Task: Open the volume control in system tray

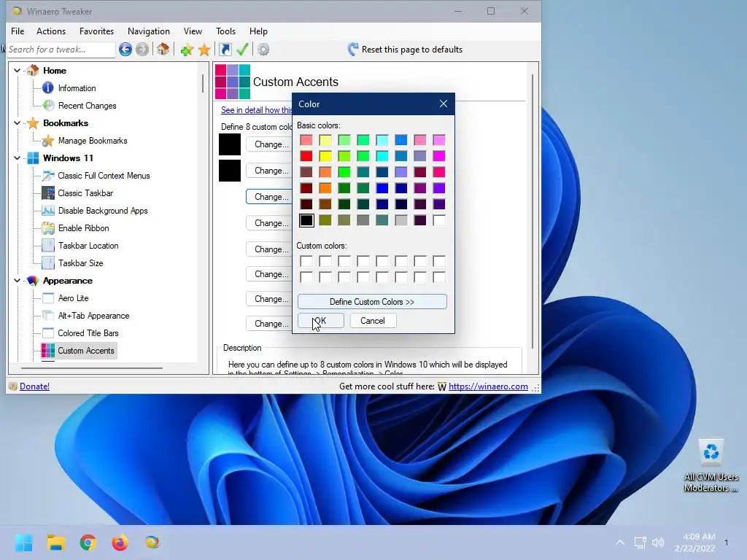Action: [658, 542]
